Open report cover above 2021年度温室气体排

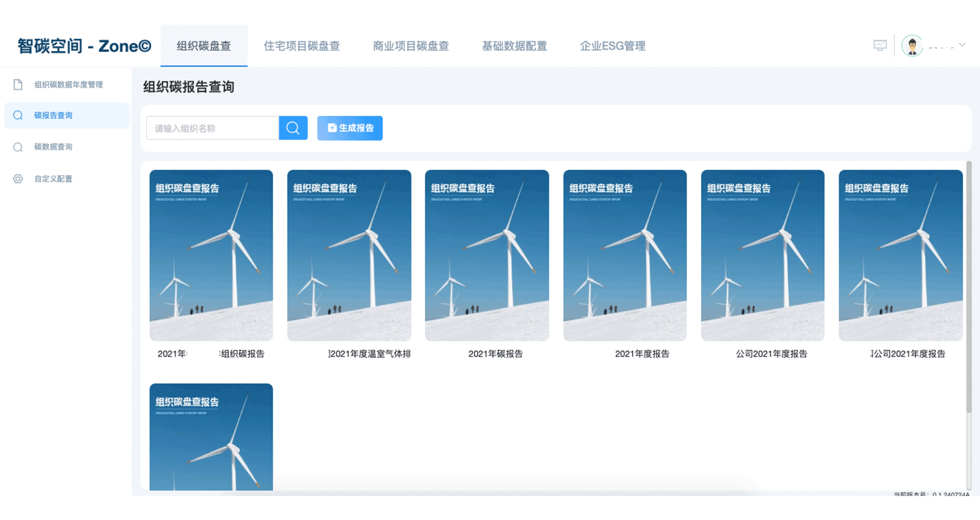point(349,255)
